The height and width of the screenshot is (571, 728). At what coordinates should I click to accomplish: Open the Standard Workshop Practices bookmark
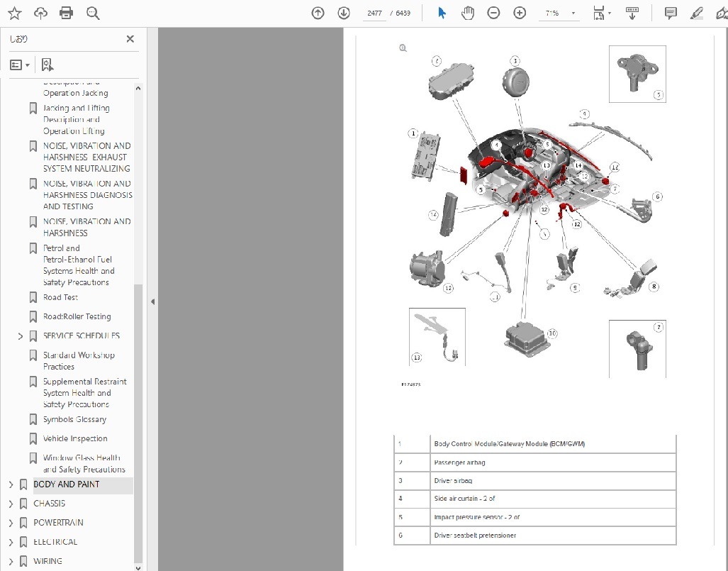coord(79,360)
